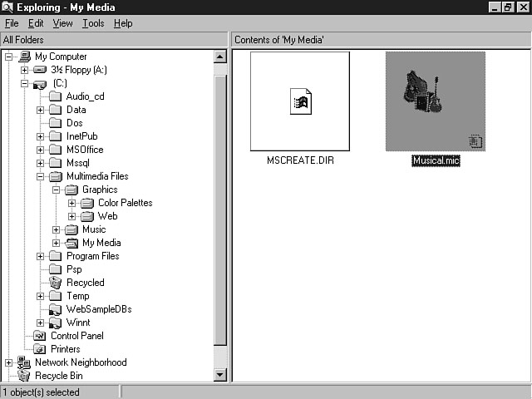Open the File menu

click(12, 23)
